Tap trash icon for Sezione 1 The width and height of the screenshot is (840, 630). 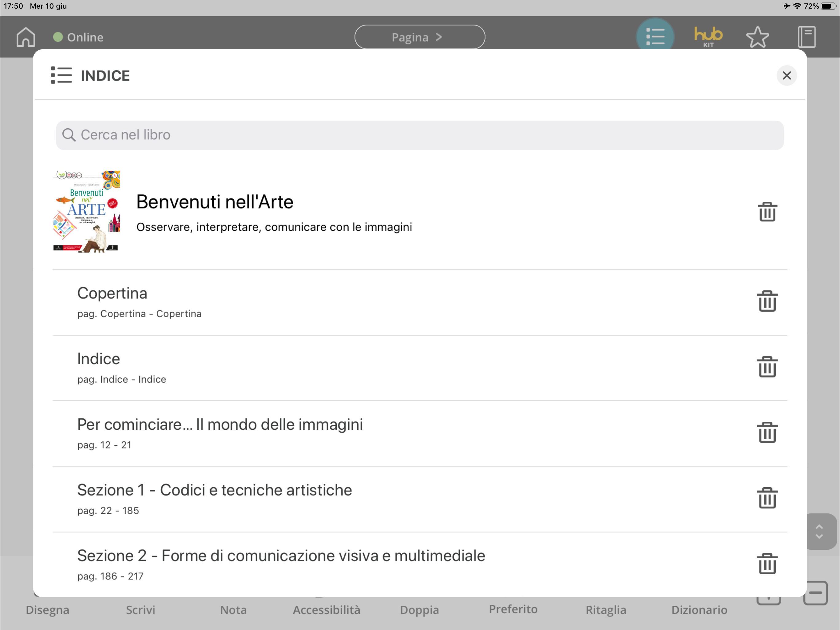(x=767, y=498)
